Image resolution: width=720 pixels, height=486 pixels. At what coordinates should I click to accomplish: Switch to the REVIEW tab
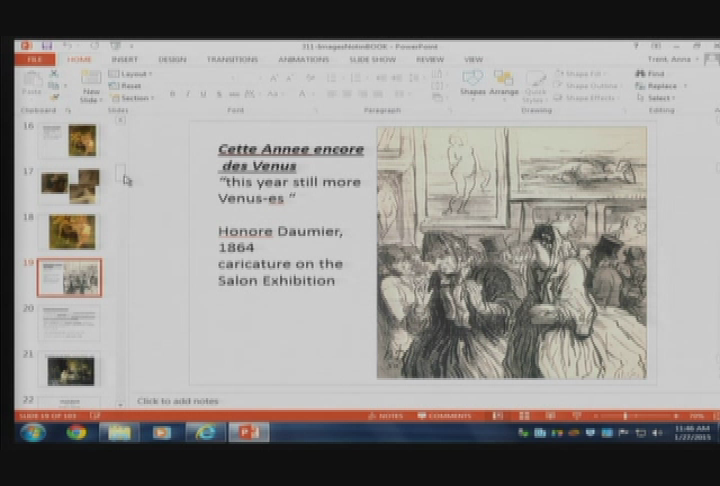[430, 59]
